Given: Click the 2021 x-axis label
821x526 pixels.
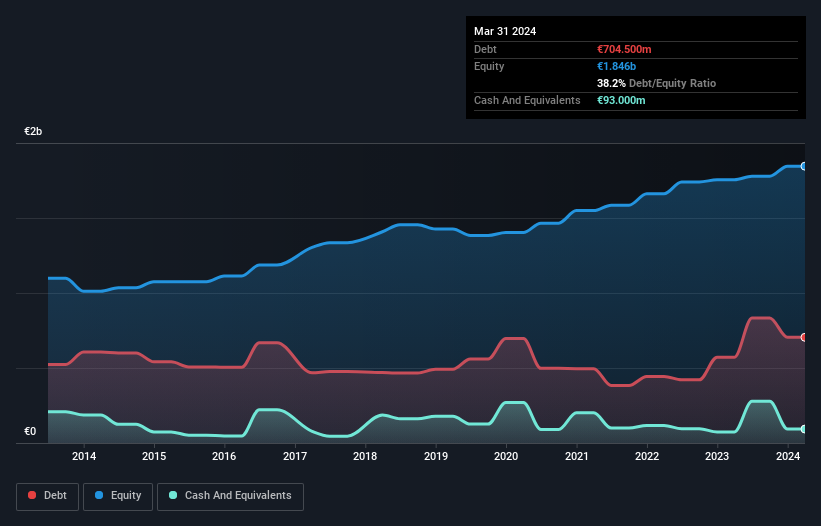Looking at the screenshot, I should (x=576, y=456).
